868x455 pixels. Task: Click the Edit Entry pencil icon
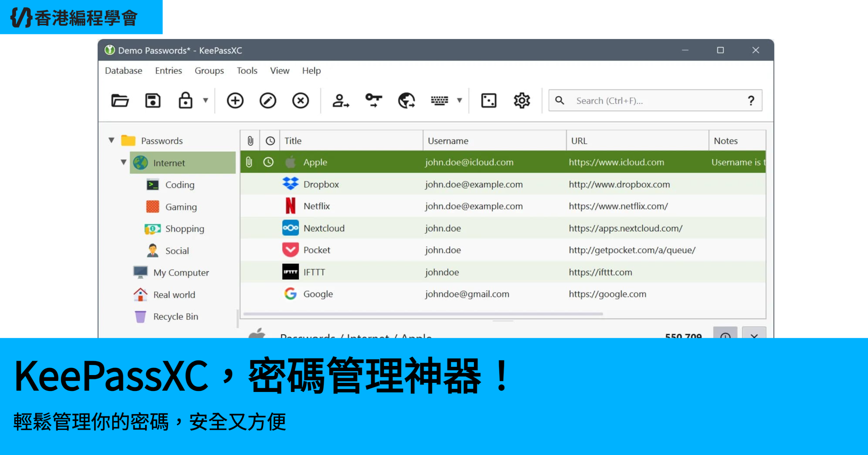point(268,101)
